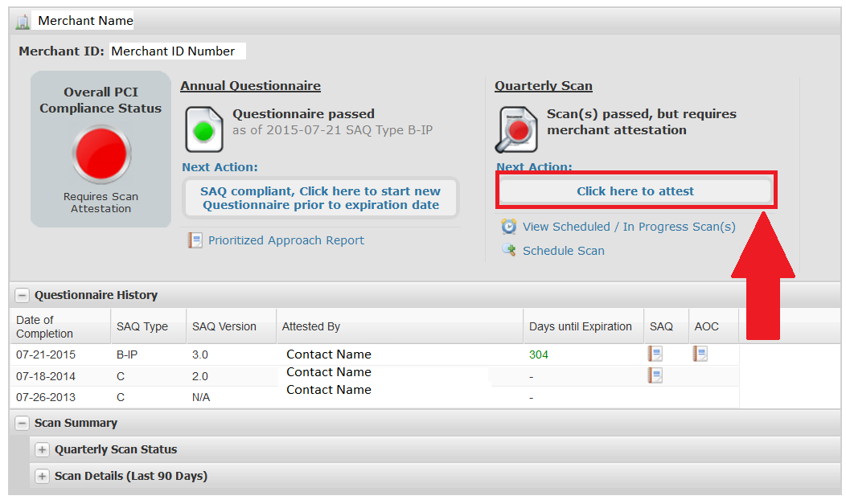The height and width of the screenshot is (504, 846).
Task: Click the 'as of 2015-07-21 SAQ Type B-IP' text
Action: click(x=332, y=130)
